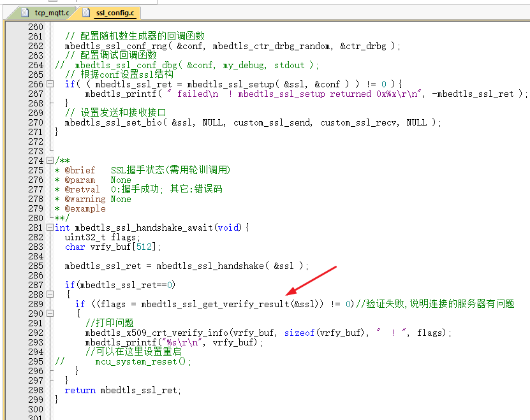Place cursor on mbedtls_ssl_conf_rng call
Image resolution: width=530 pixels, height=420 pixels.
[x=116, y=46]
